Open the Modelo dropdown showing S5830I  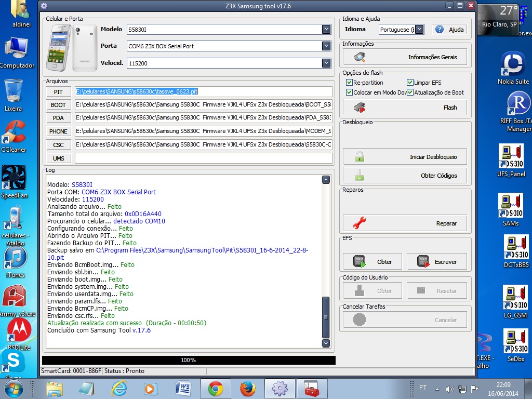tap(326, 30)
